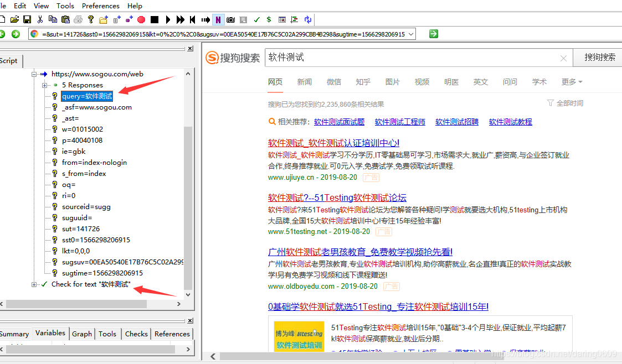Image resolution: width=622 pixels, height=364 pixels.
Task: Open the URL address dropdown arrow
Action: 411,34
